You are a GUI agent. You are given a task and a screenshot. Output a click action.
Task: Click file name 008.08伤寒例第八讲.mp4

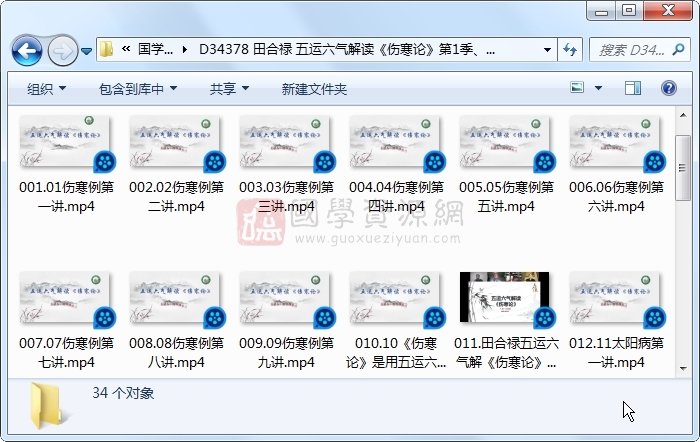pyautogui.click(x=176, y=352)
